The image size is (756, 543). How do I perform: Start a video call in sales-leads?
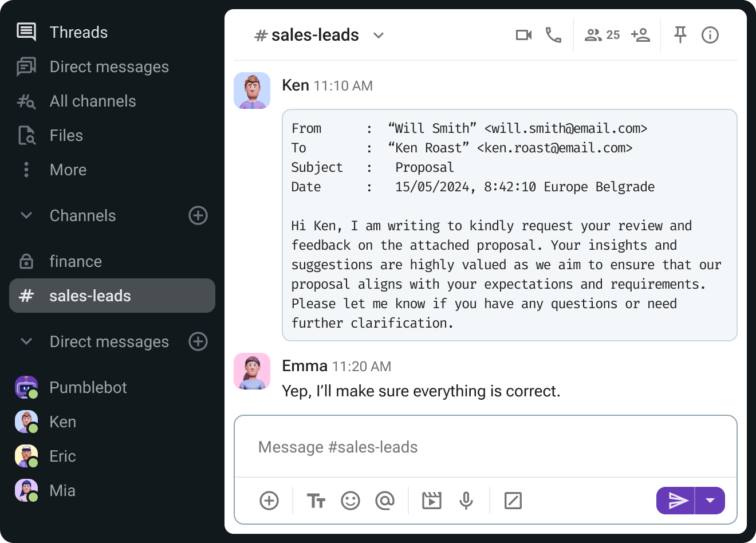pos(523,35)
